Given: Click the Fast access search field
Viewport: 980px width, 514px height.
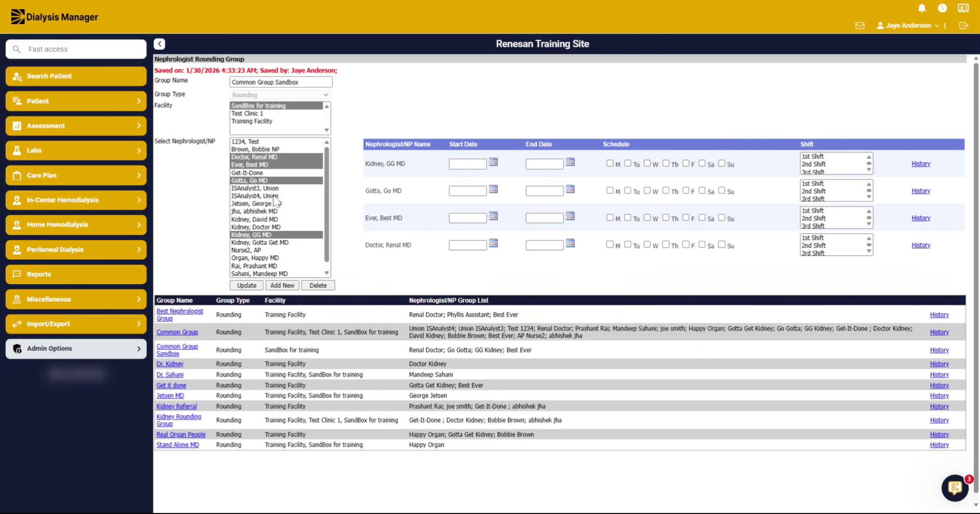Looking at the screenshot, I should pos(76,49).
